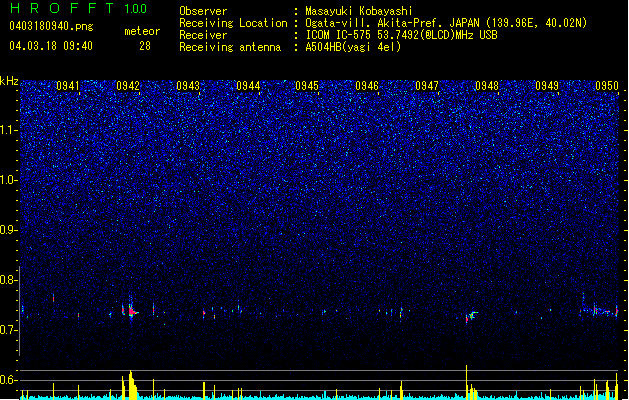629x400 pixels.
Task: Click the 'Observer' field label
Action: (203, 11)
